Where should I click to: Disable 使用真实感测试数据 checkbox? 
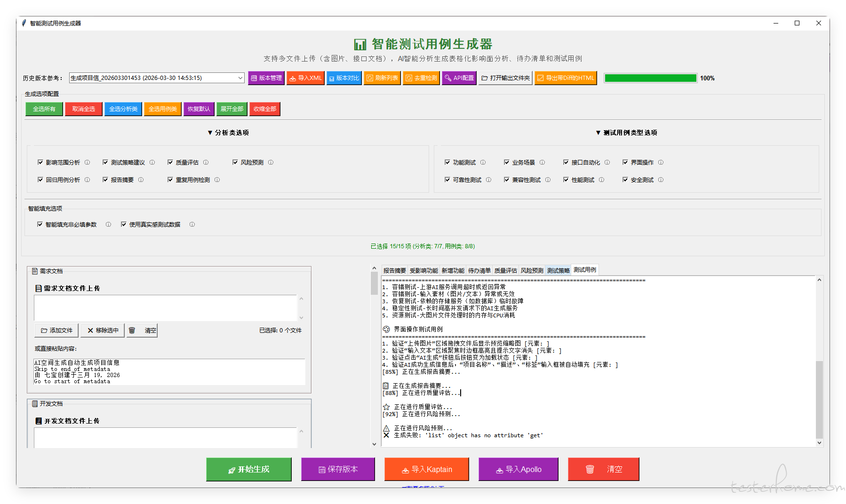pyautogui.click(x=124, y=225)
